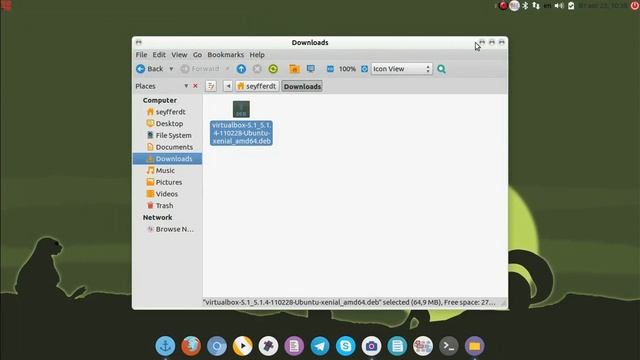Viewport: 640px width, 360px height.
Task: Open the File menu
Action: click(141, 55)
